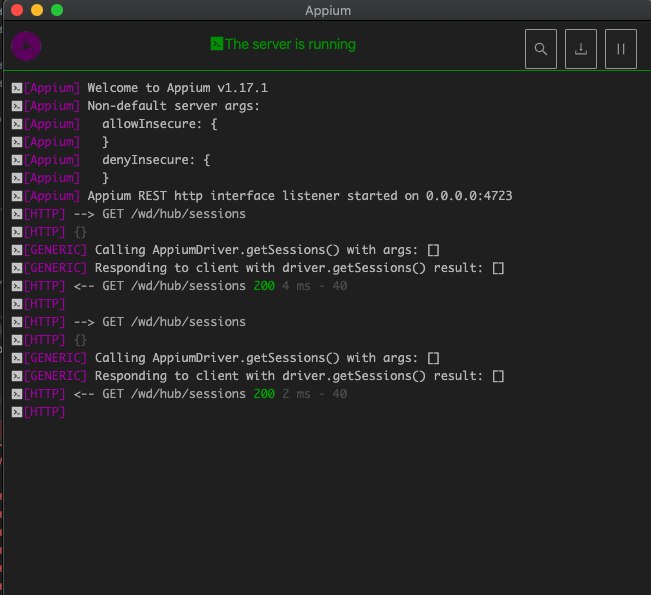Close the Appium window with red button

point(17,10)
